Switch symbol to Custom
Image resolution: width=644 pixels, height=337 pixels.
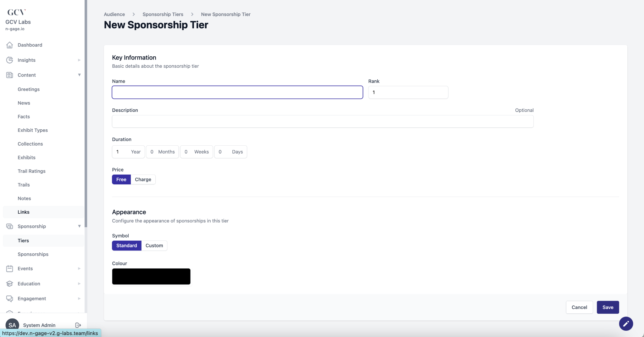[x=154, y=245]
